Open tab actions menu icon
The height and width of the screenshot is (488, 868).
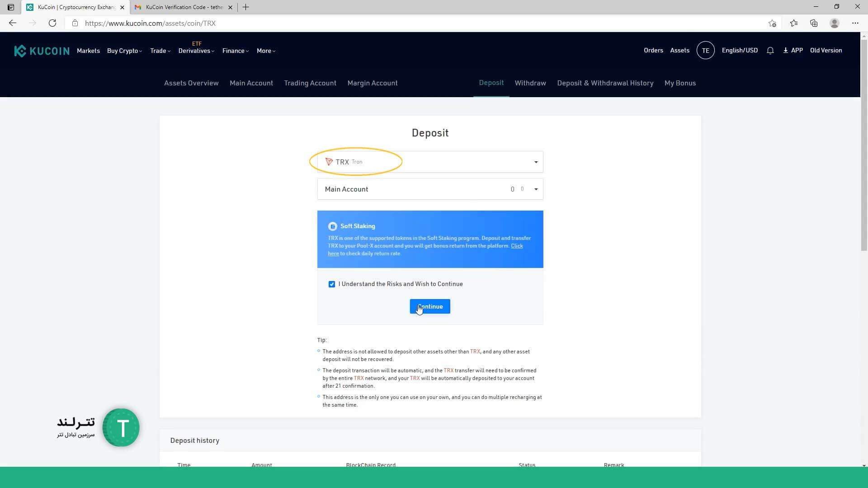[x=11, y=7]
